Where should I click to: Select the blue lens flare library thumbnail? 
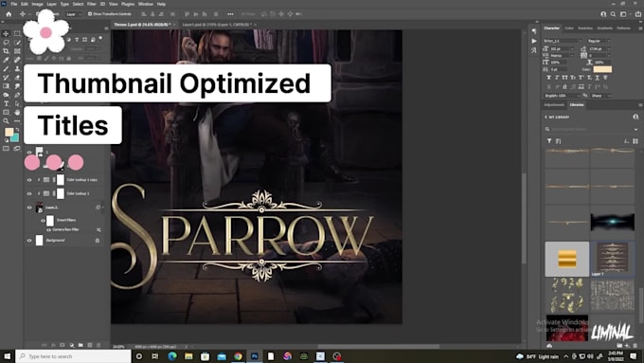pos(613,222)
